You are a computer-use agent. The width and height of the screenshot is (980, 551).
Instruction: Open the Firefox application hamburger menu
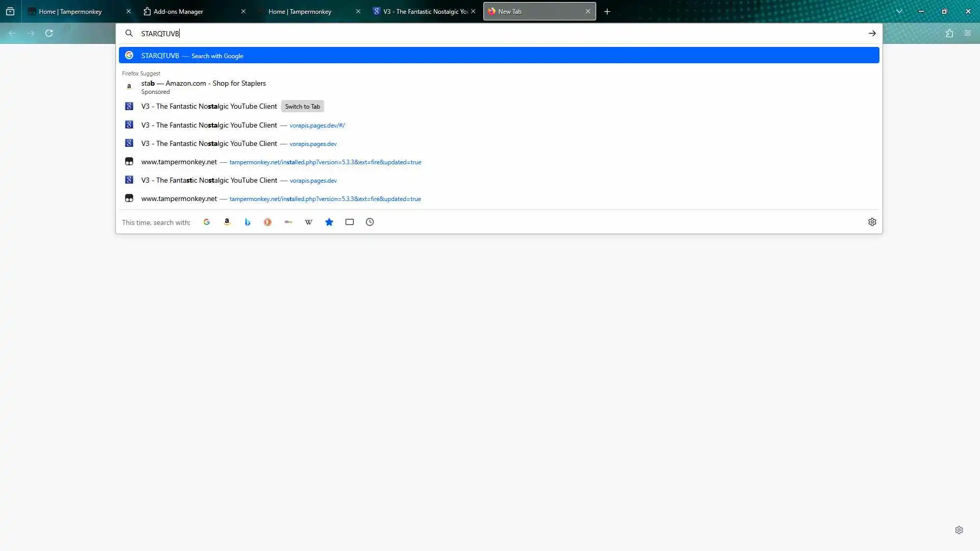point(968,33)
